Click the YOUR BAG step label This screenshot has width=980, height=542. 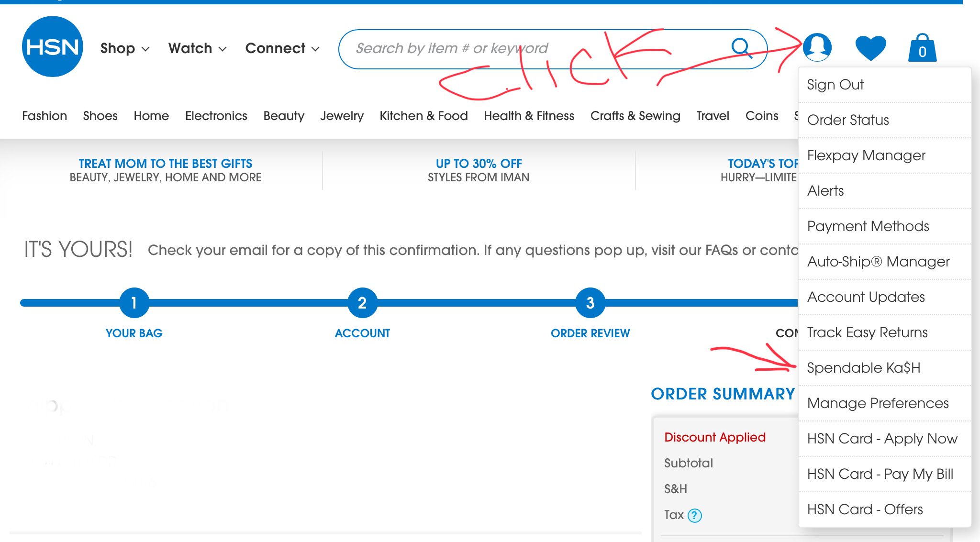click(x=134, y=333)
